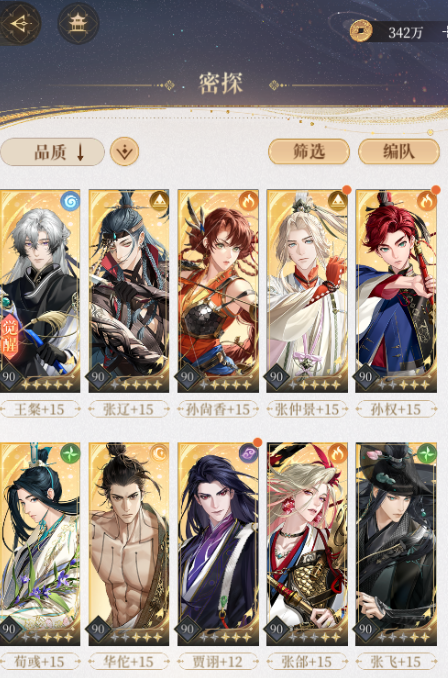Click the purple cloud icon on 贾诩
This screenshot has width=448, height=678.
pyautogui.click(x=248, y=454)
